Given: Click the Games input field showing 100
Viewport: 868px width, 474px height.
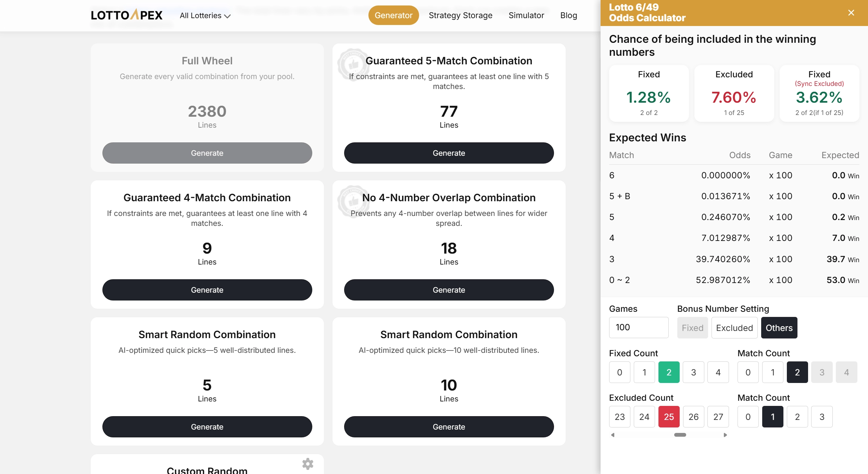Looking at the screenshot, I should click(638, 328).
